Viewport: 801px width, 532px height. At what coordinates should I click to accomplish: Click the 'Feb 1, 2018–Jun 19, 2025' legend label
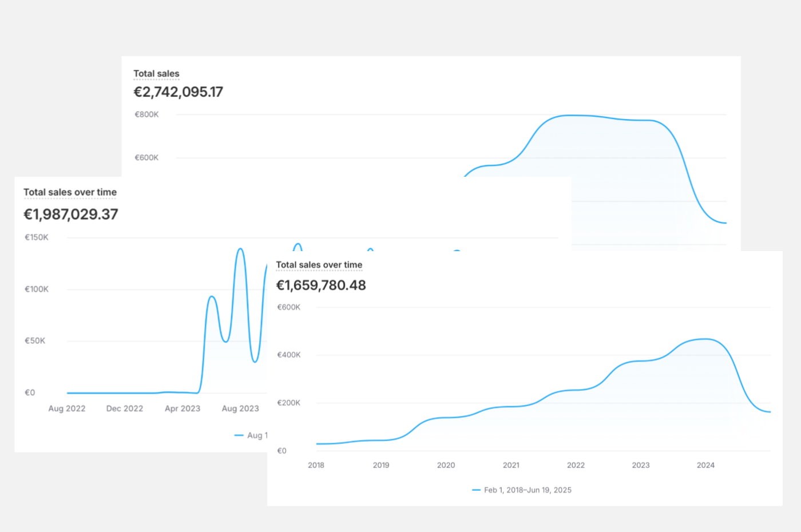click(x=528, y=490)
